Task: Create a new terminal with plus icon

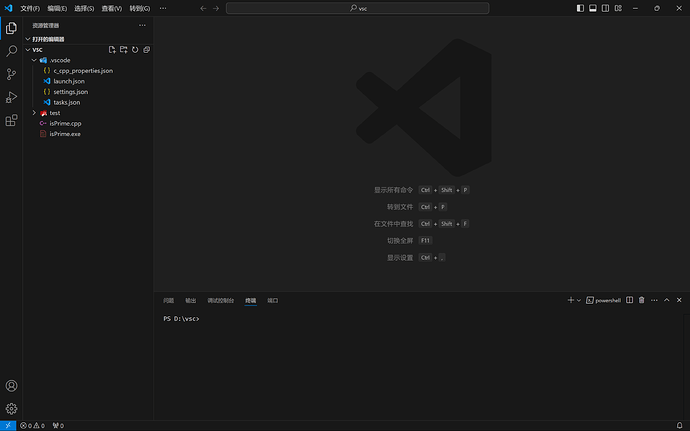Action: pyautogui.click(x=571, y=300)
